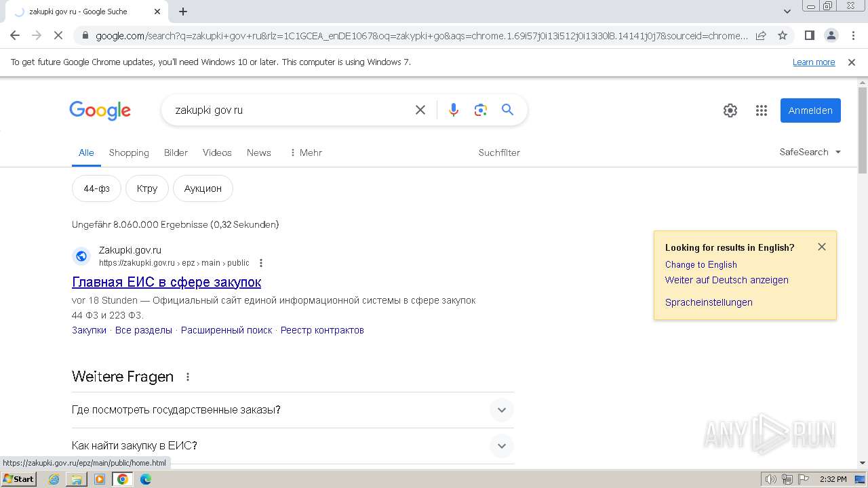
Task: Open Google settings gear
Action: [x=730, y=110]
